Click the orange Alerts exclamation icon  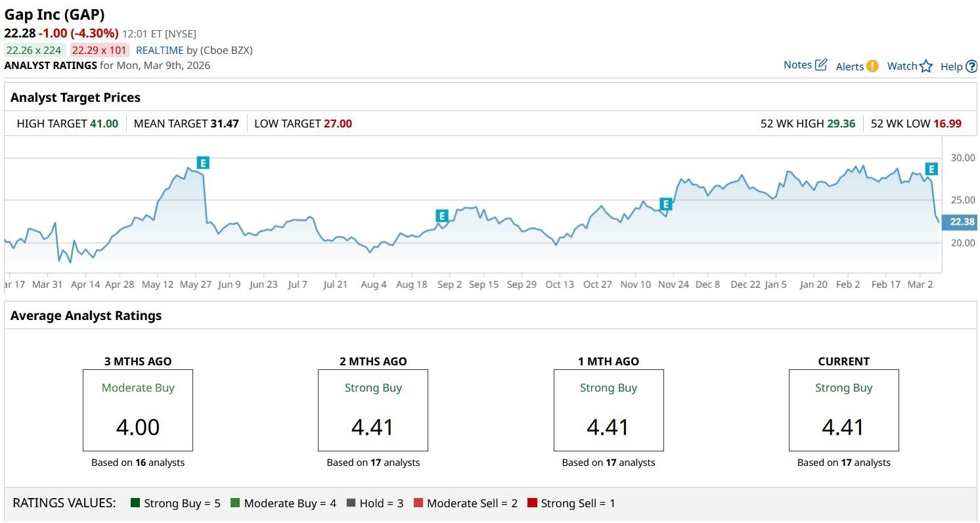(x=872, y=66)
